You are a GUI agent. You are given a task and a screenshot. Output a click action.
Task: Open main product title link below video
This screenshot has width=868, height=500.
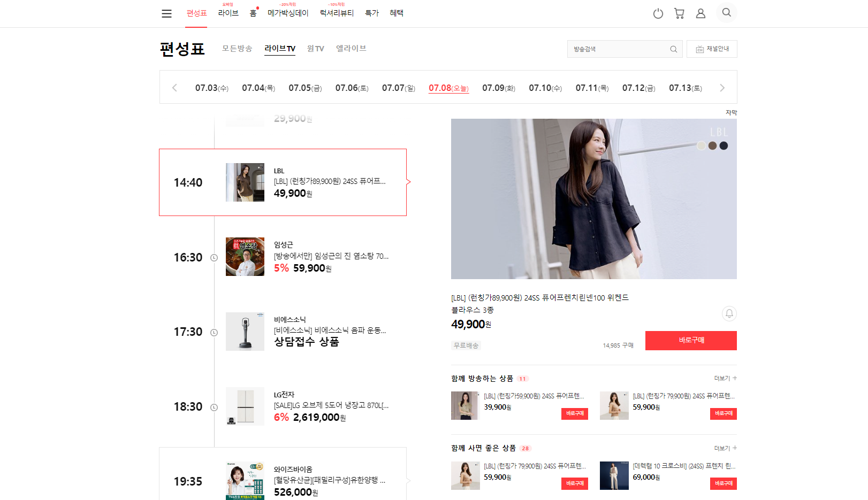pos(540,304)
